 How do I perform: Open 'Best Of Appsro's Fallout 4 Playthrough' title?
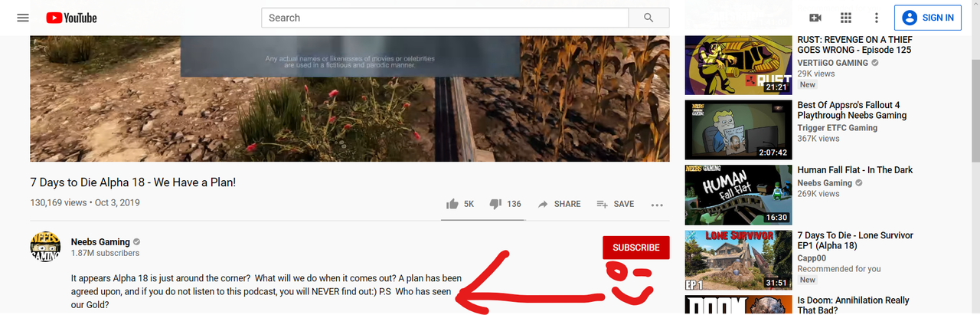tap(852, 110)
